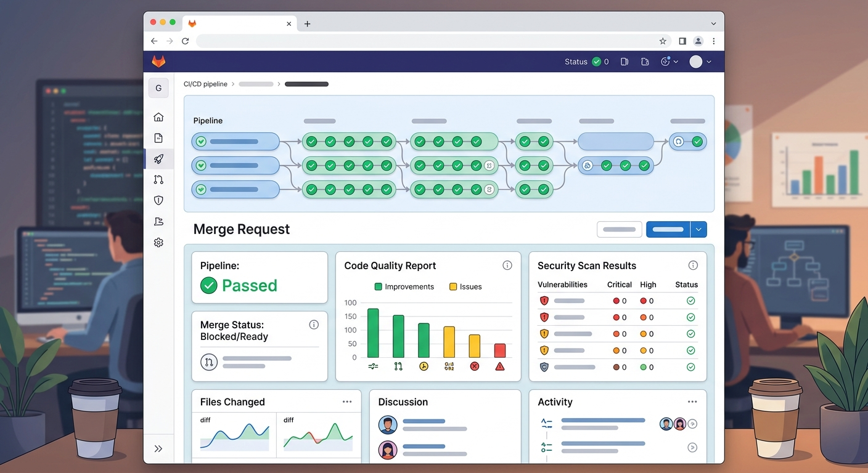Image resolution: width=868 pixels, height=473 pixels.
Task: Click the blue primary merge button
Action: (668, 229)
